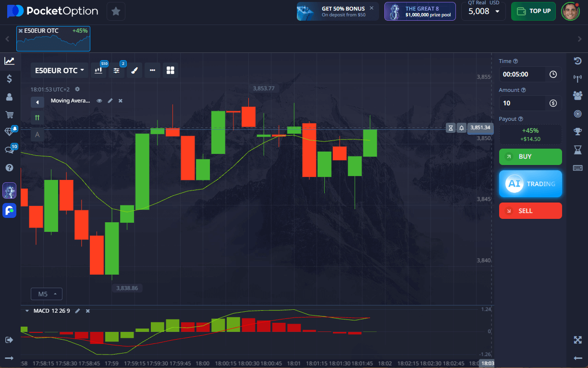The image size is (588, 368).
Task: Collapse the MACD indicator panel
Action: [27, 311]
